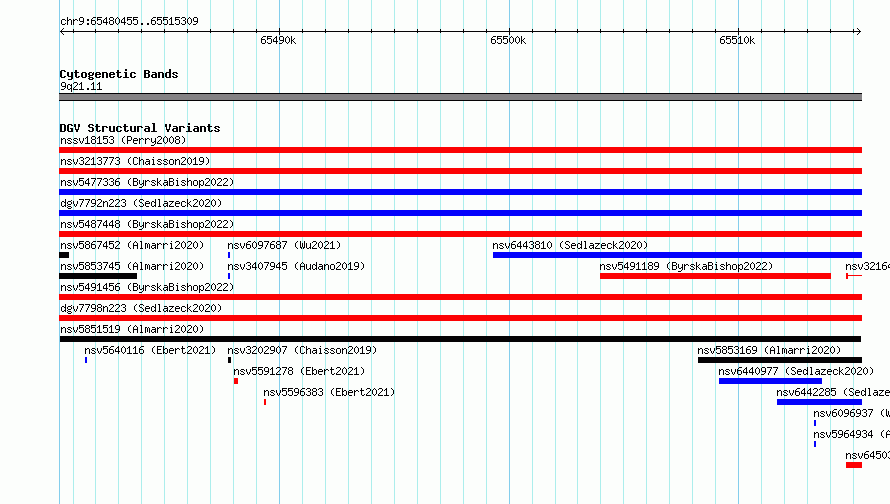This screenshot has width=890, height=504.
Task: Open nsv5853169 (Almarri2020) label
Action: (x=769, y=350)
